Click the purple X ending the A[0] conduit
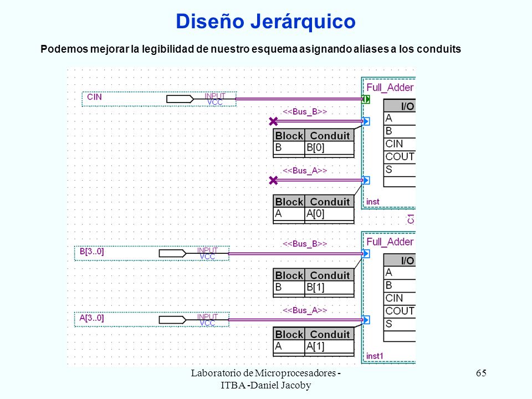This screenshot has height=399, width=532. (x=273, y=180)
